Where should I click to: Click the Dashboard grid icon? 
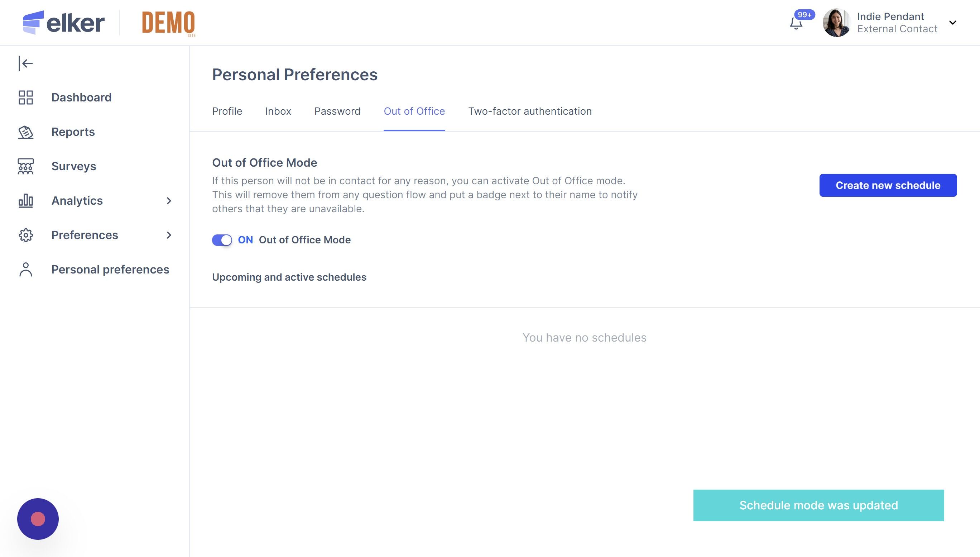(25, 97)
